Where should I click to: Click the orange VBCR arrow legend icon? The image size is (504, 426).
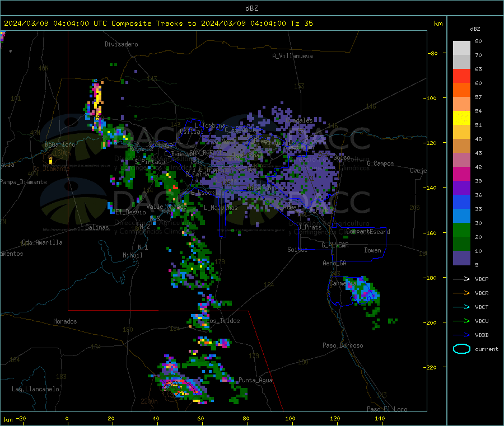click(461, 293)
